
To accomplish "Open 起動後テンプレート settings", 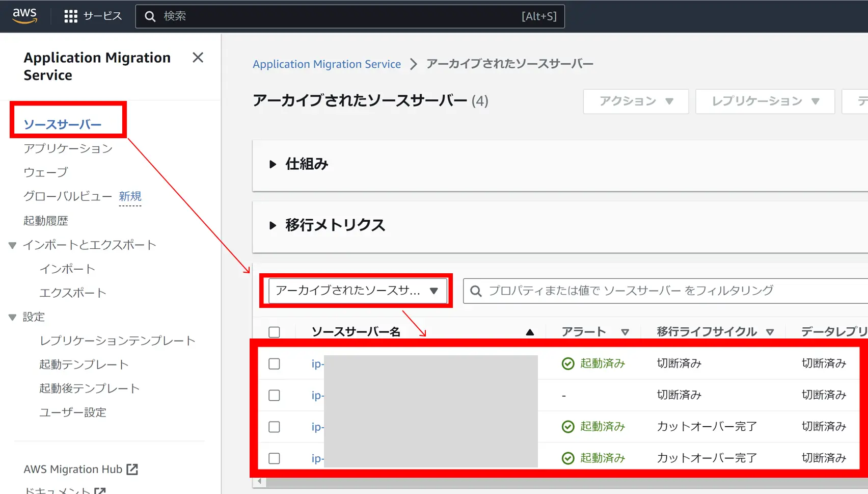I will coord(90,388).
